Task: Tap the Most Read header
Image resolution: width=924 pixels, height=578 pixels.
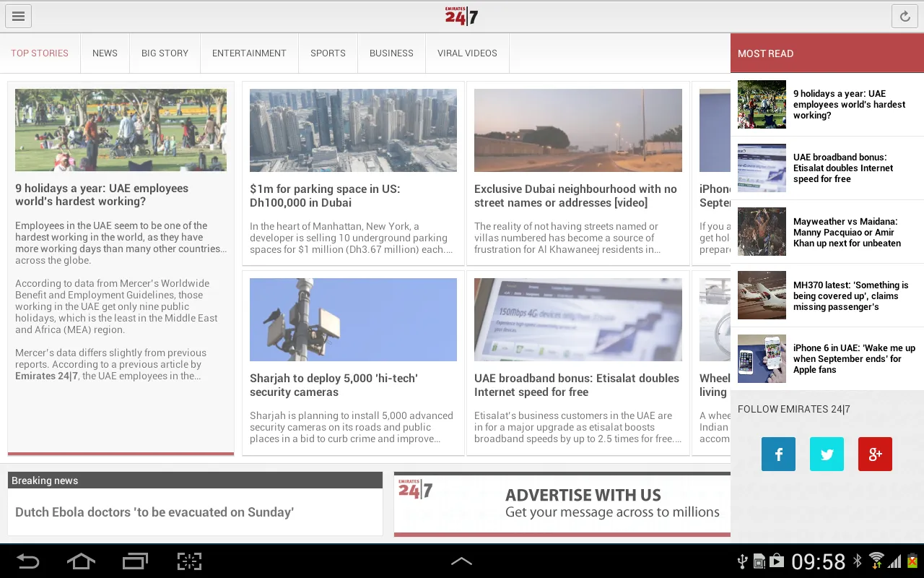Action: pos(827,53)
